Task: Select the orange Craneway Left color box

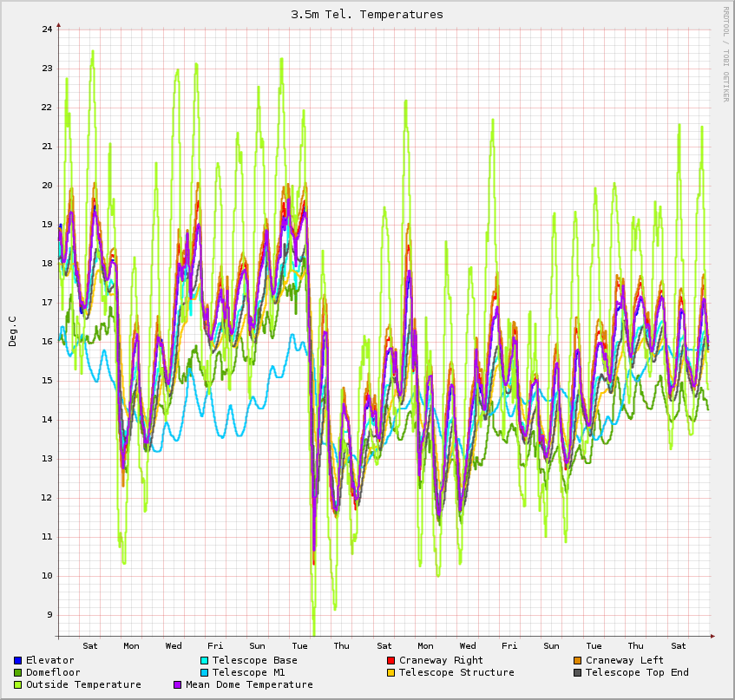Action: 578,661
